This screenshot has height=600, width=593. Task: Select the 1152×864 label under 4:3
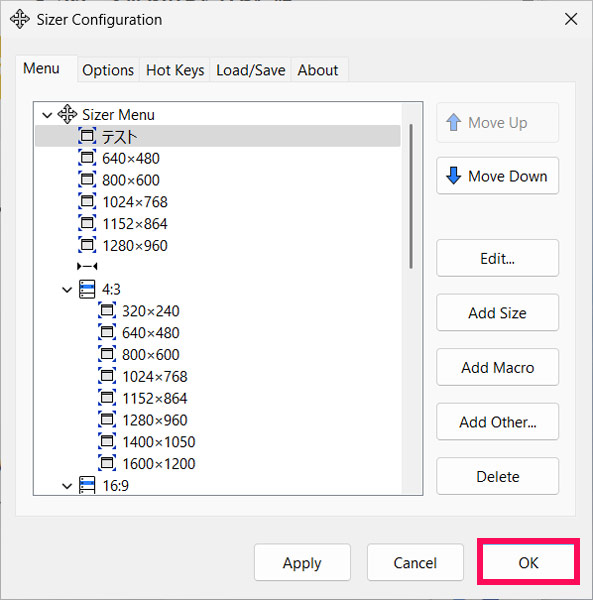click(x=155, y=399)
